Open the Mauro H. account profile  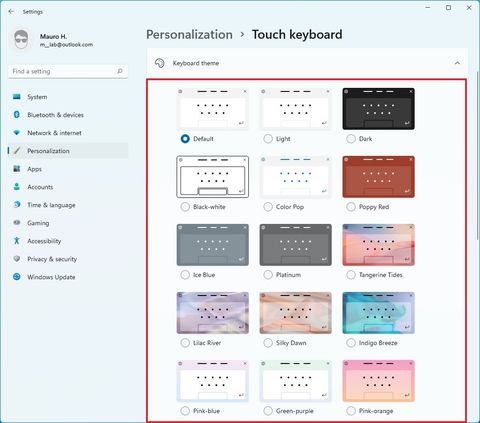tap(53, 40)
